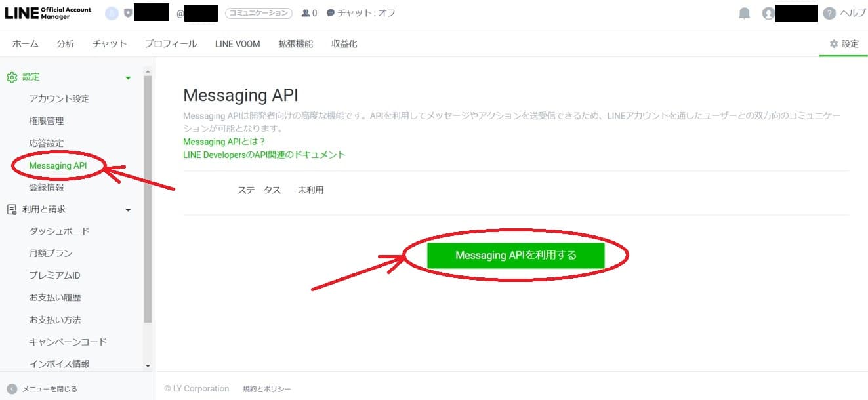868x400 pixels.
Task: Select 応答設定 in the sidebar
Action: coord(47,143)
